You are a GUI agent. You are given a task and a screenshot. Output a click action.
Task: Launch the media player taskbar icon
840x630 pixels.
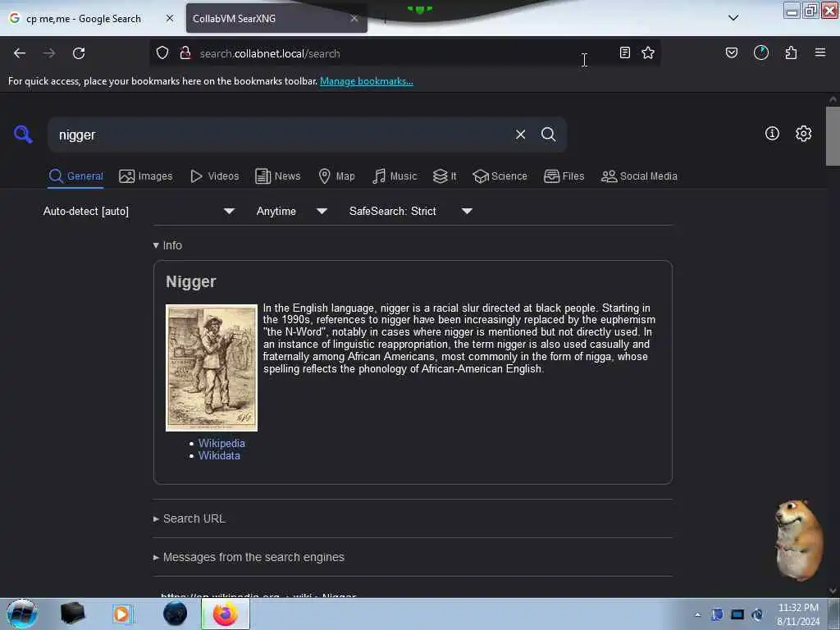[121, 614]
